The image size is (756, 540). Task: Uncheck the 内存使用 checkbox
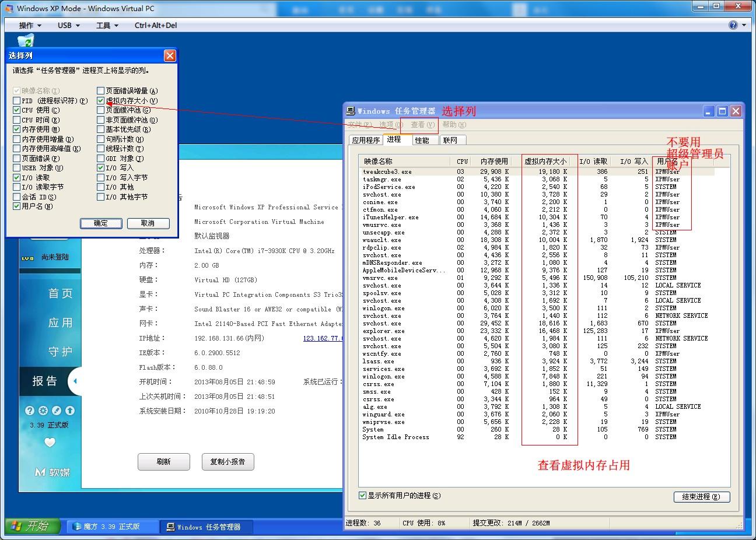point(17,129)
